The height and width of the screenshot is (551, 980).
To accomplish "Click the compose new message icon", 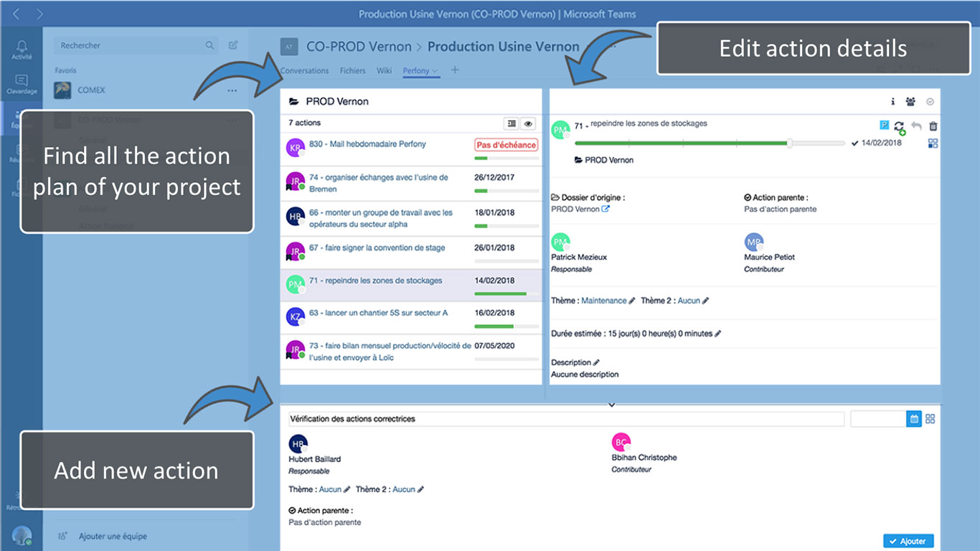I will point(233,45).
